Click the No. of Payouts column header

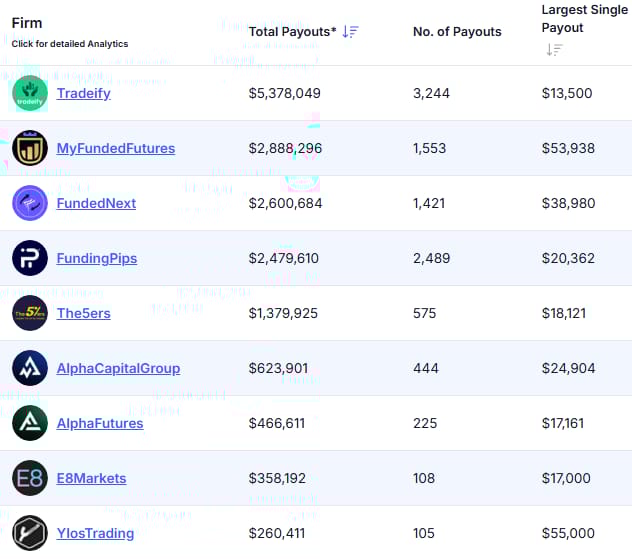tap(457, 31)
